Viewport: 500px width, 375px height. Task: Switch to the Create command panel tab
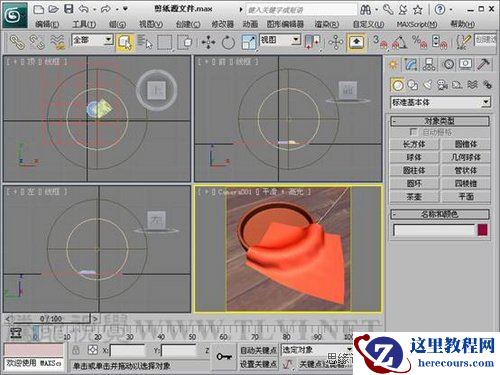click(394, 64)
